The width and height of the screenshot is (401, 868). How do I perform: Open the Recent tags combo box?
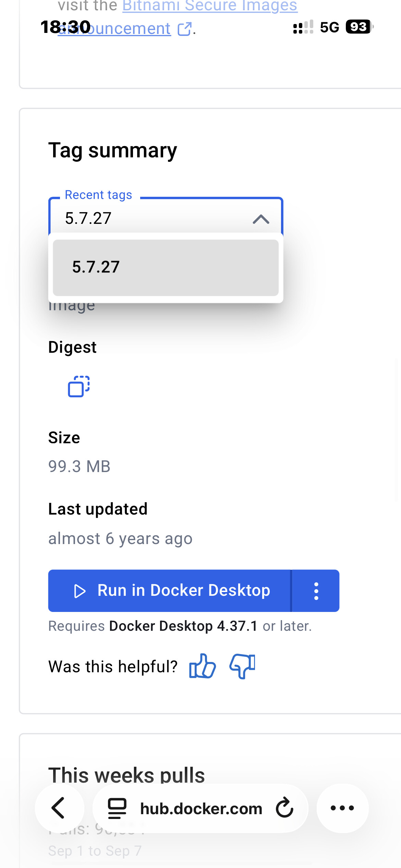[166, 218]
